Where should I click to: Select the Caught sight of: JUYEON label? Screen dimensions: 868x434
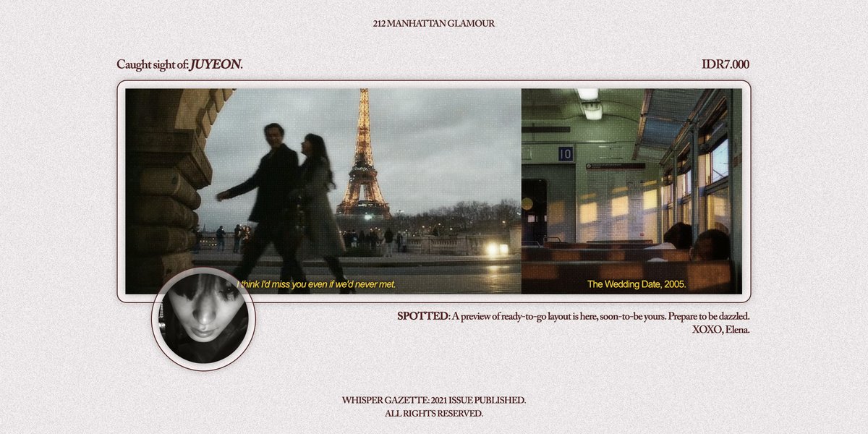click(x=181, y=64)
